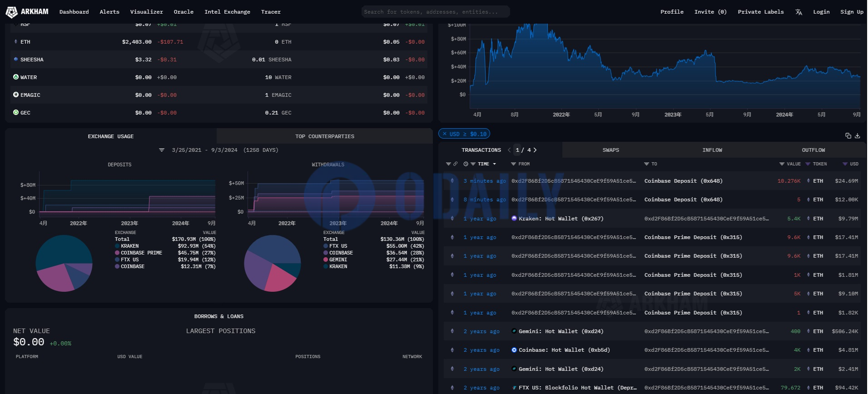
Task: Open Tracer in the top navigation
Action: click(271, 12)
